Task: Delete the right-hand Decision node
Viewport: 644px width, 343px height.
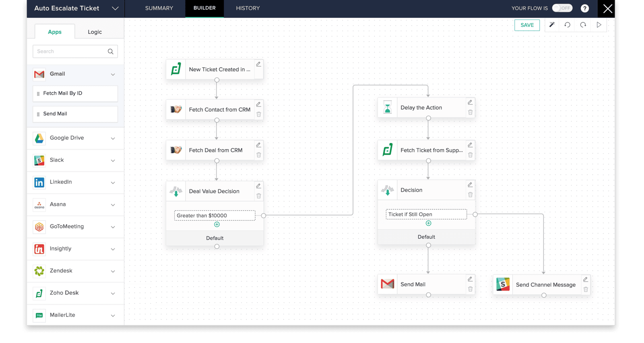Action: (x=470, y=195)
